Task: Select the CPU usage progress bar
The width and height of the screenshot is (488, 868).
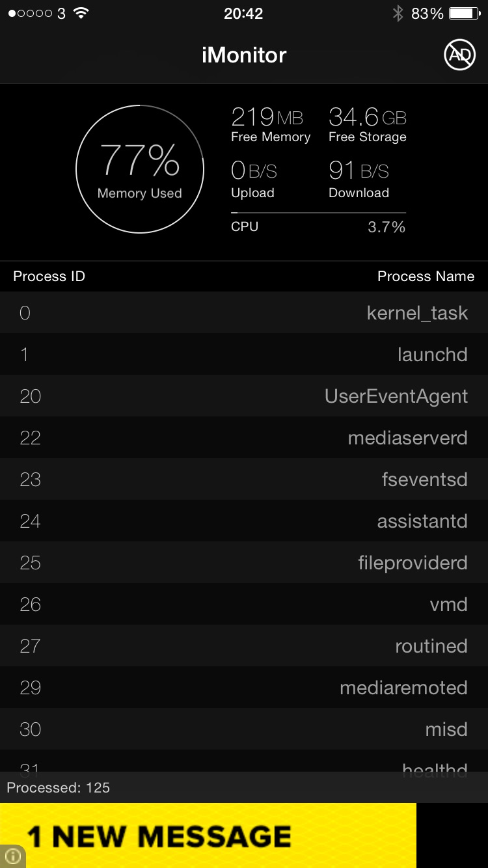Action: pyautogui.click(x=318, y=213)
